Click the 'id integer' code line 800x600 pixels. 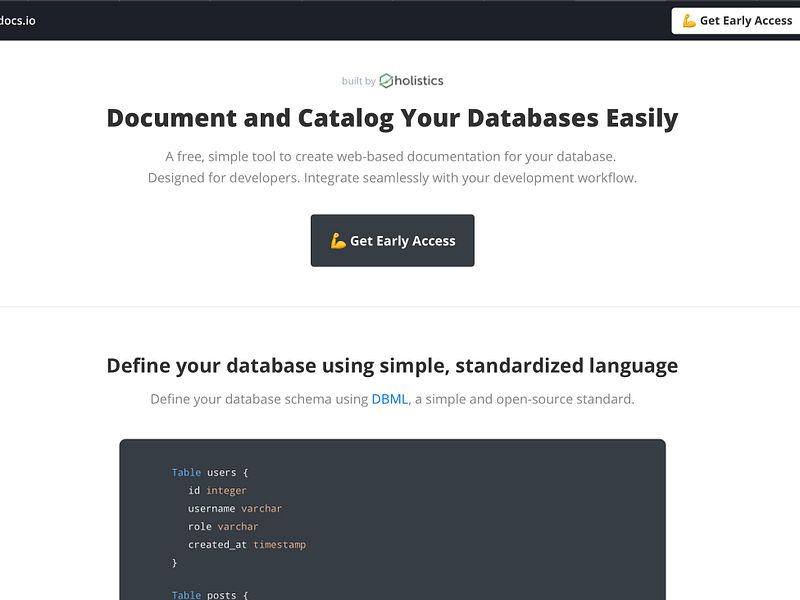click(217, 490)
